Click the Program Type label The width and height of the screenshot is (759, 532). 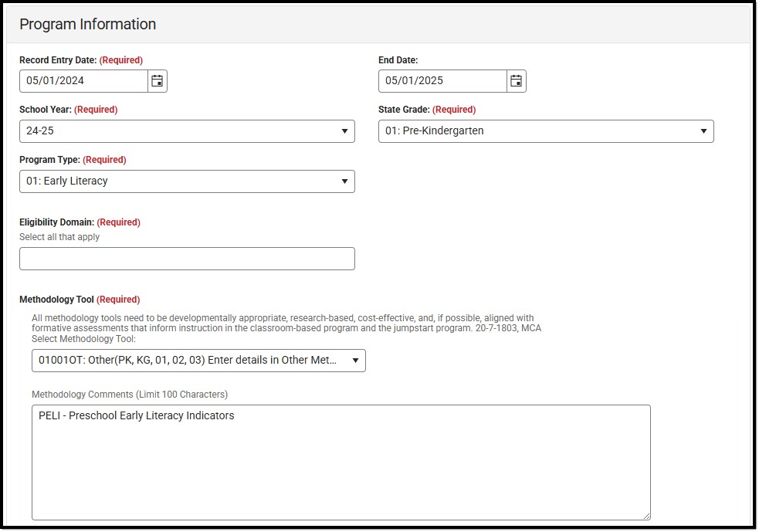click(x=50, y=160)
